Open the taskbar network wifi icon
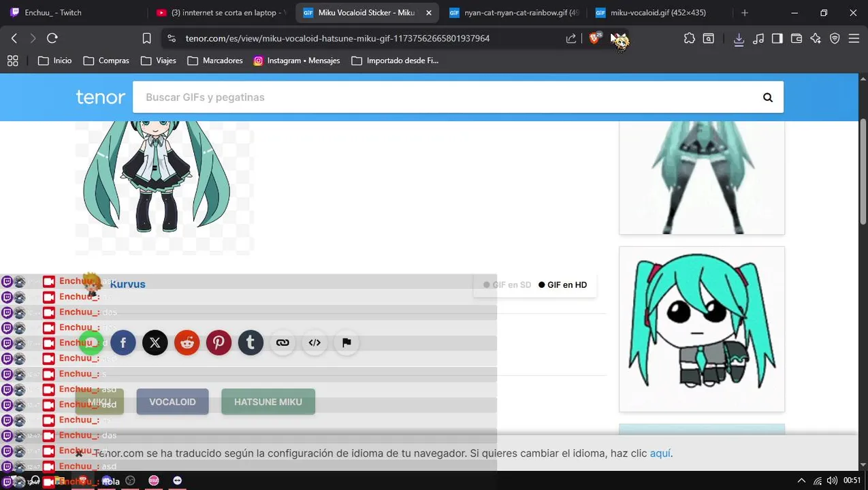Image resolution: width=868 pixels, height=490 pixels. (x=817, y=480)
